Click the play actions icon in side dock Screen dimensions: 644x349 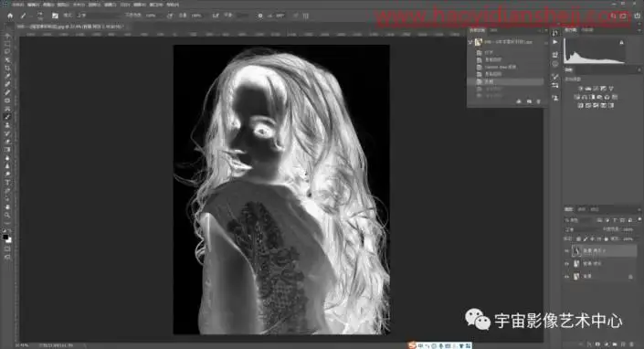point(555,42)
